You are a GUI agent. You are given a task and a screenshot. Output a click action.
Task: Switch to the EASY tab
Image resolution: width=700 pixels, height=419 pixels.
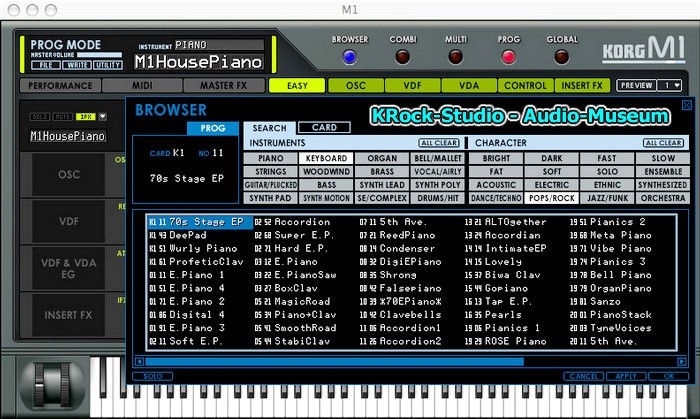point(297,85)
